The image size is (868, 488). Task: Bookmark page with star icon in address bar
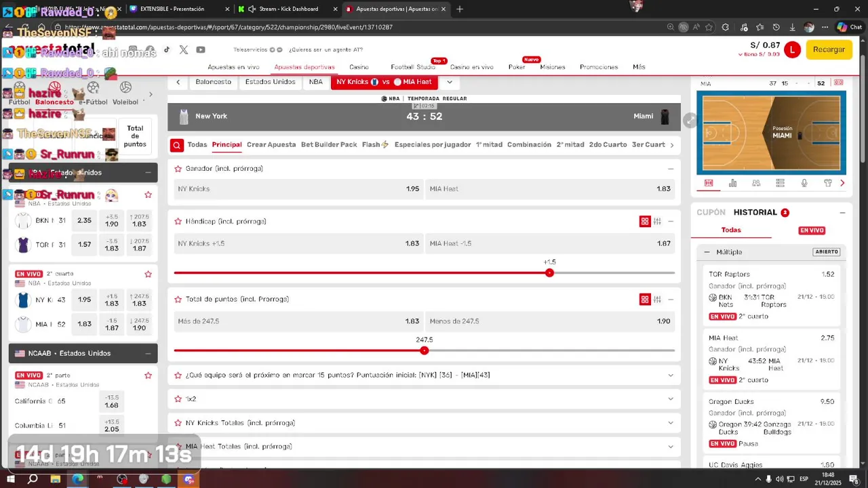[709, 27]
